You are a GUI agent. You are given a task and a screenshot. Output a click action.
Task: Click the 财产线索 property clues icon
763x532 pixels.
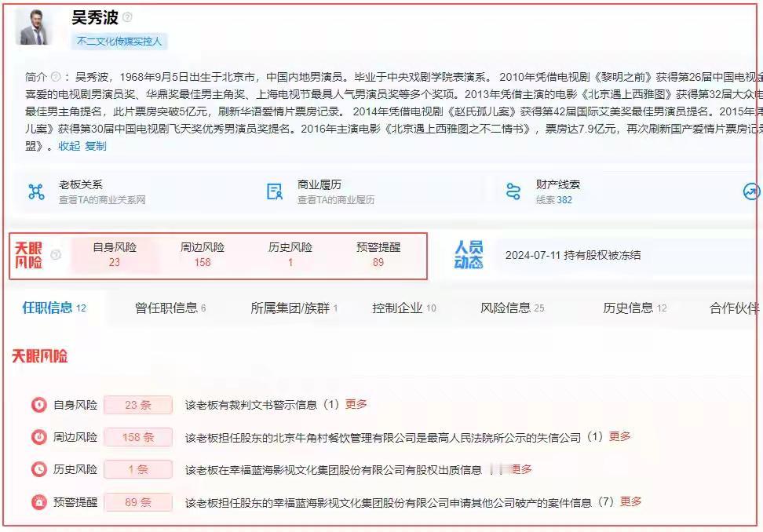click(x=514, y=191)
